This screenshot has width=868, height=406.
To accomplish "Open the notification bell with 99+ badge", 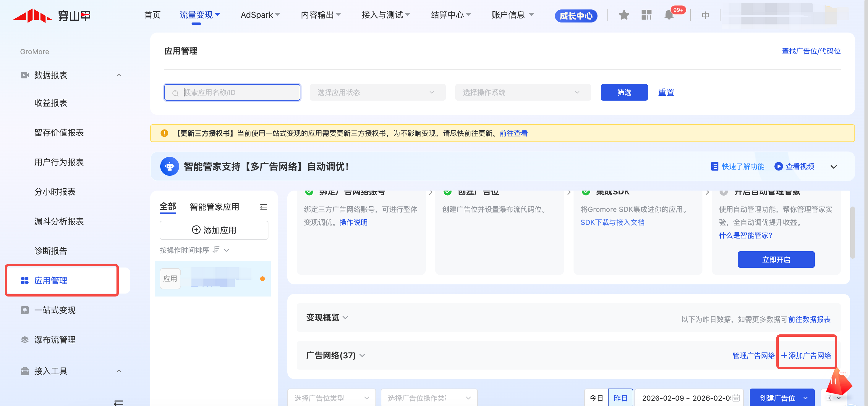I will click(x=669, y=15).
